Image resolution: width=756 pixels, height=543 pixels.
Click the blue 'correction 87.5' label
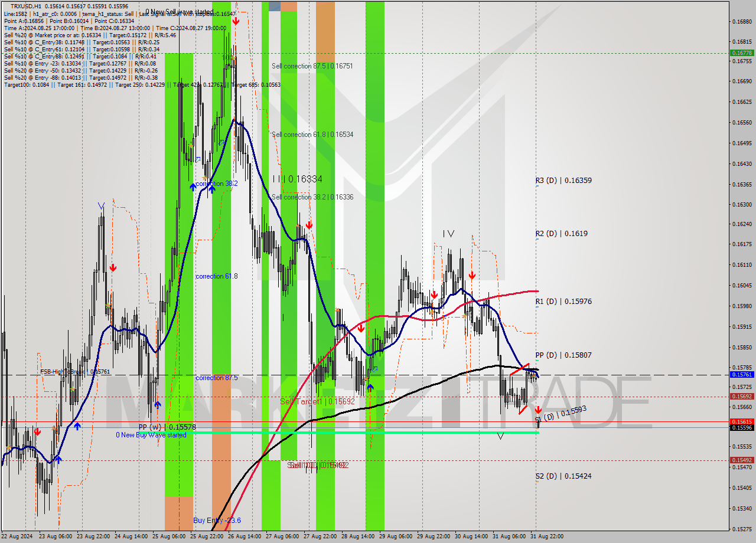(217, 378)
